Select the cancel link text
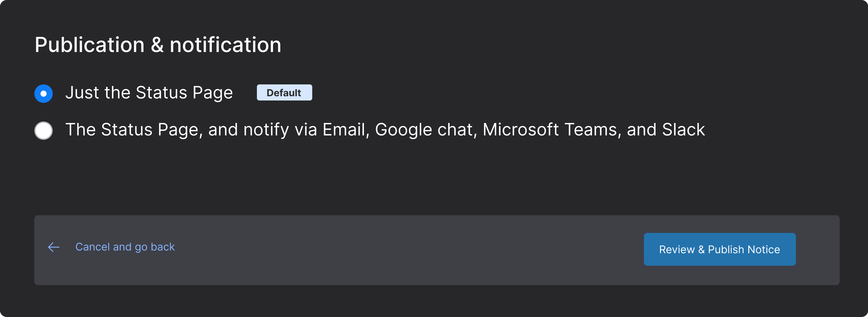 (125, 247)
